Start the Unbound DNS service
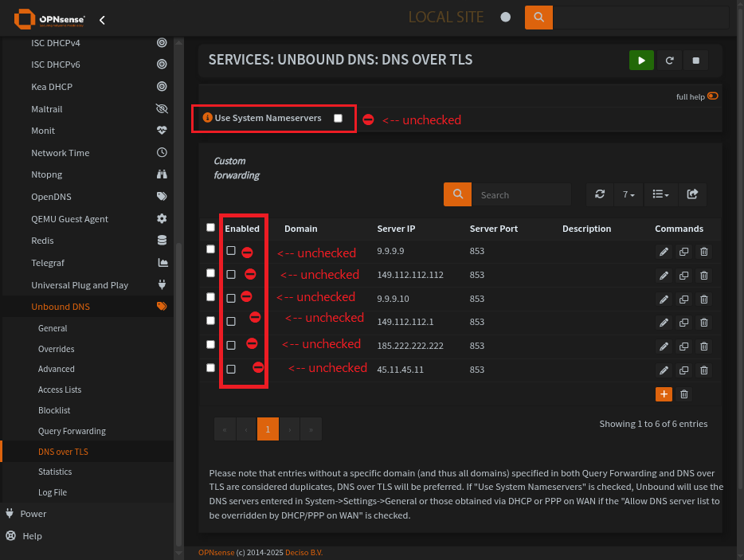 coord(641,61)
